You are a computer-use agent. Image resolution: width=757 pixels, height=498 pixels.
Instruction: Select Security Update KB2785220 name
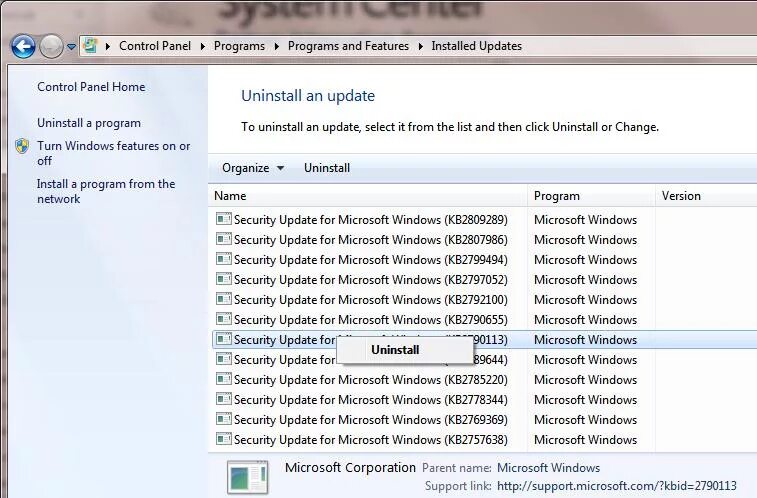click(371, 380)
